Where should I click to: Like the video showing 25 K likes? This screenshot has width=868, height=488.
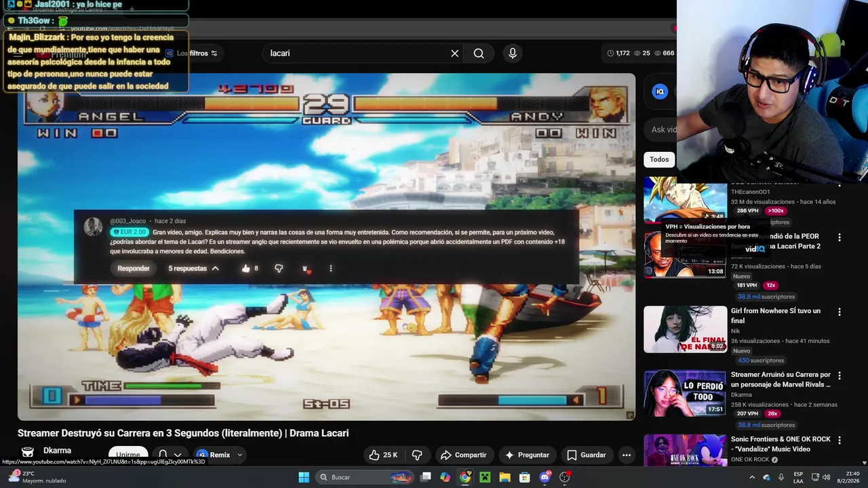(x=383, y=455)
